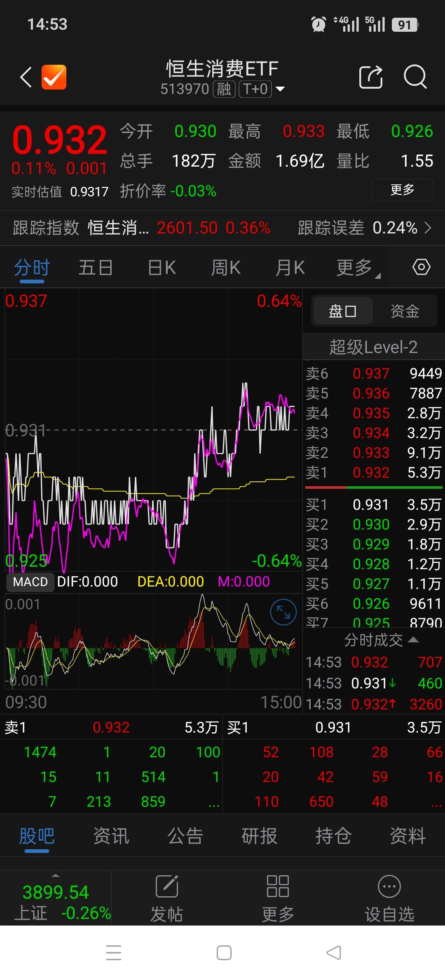Open chart settings hexagon icon
The width and height of the screenshot is (445, 980).
pyautogui.click(x=421, y=267)
